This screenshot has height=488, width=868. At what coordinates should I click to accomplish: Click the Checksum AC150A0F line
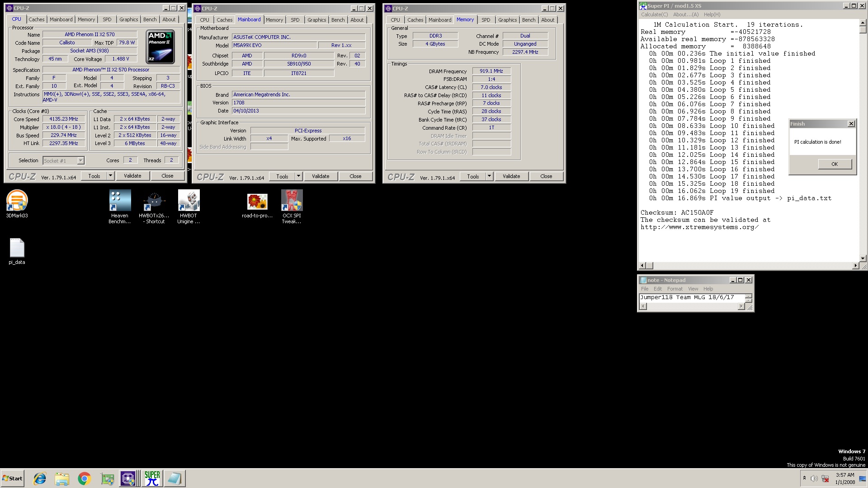(x=677, y=212)
